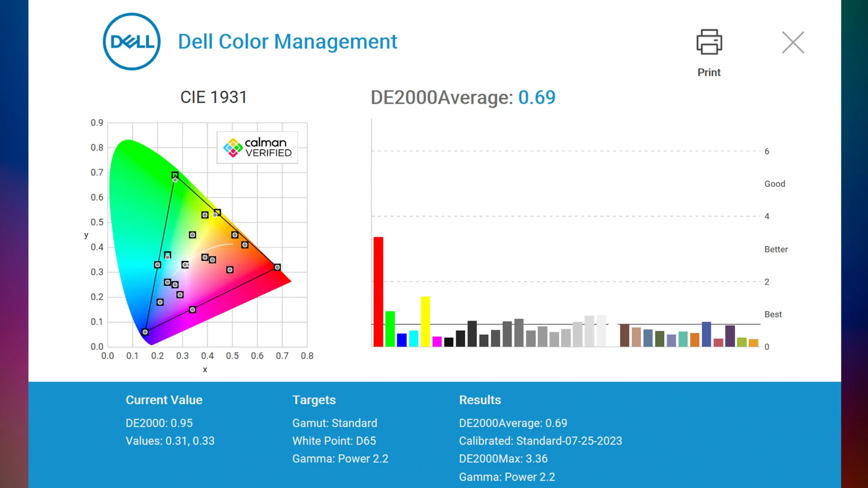Click the 'Better' scale label
Viewport: 868px width, 488px height.
pyautogui.click(x=776, y=249)
